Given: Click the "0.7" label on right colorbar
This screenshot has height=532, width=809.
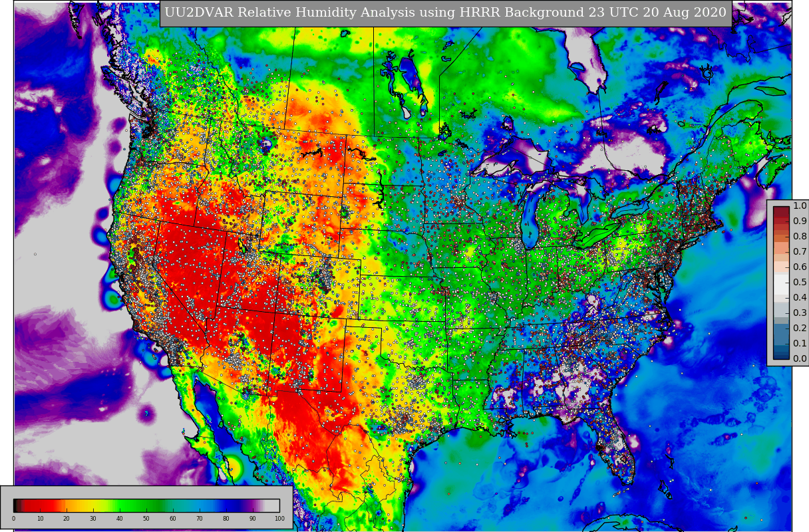Looking at the screenshot, I should [x=800, y=252].
